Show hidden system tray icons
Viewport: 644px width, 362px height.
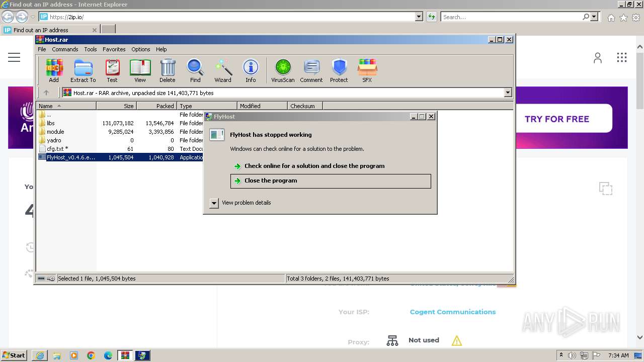561,355
